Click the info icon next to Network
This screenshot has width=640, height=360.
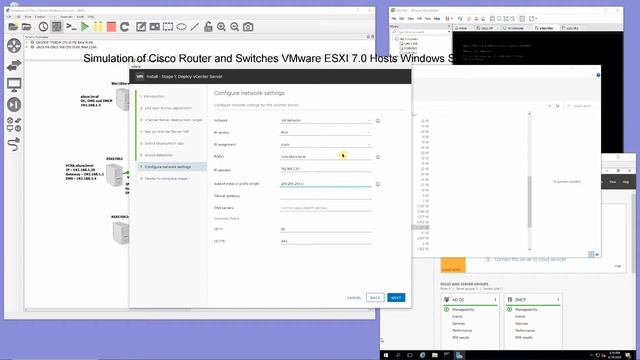pyautogui.click(x=378, y=120)
